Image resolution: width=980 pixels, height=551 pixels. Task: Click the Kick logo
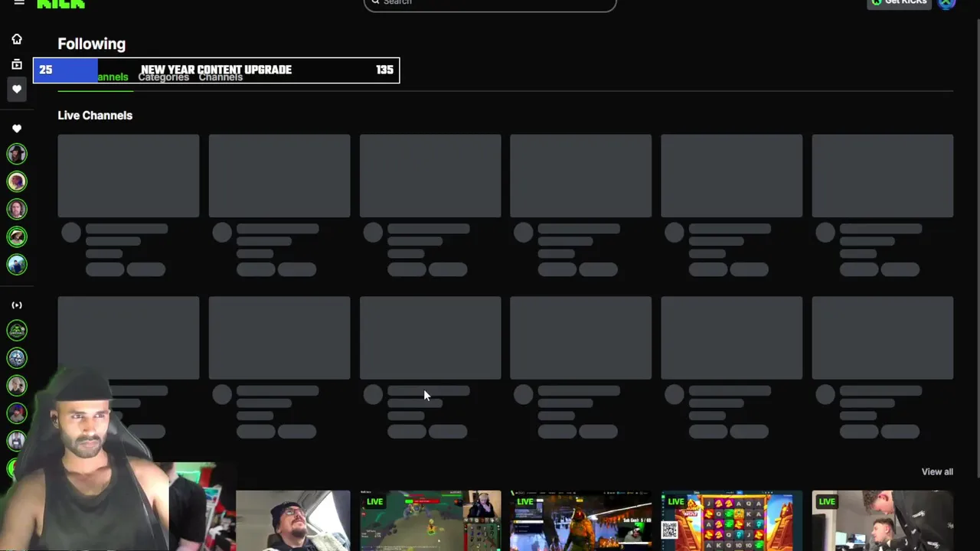click(61, 4)
